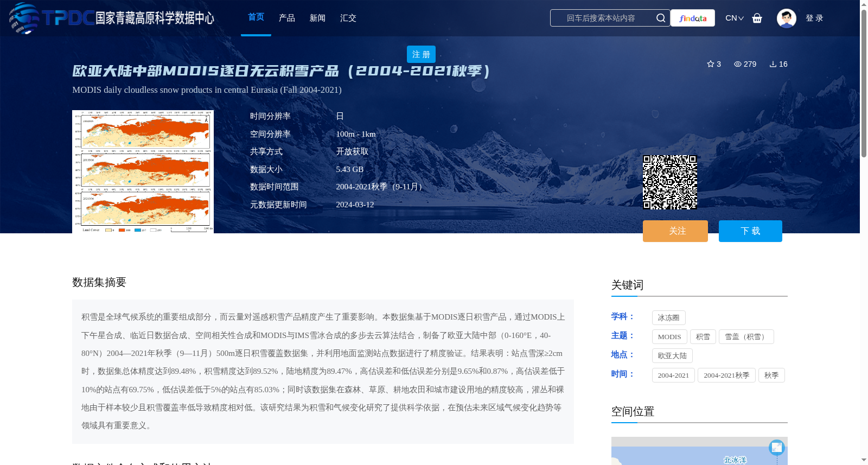Image resolution: width=868 pixels, height=465 pixels.
Task: Click the English dataset title text
Action: 207,90
